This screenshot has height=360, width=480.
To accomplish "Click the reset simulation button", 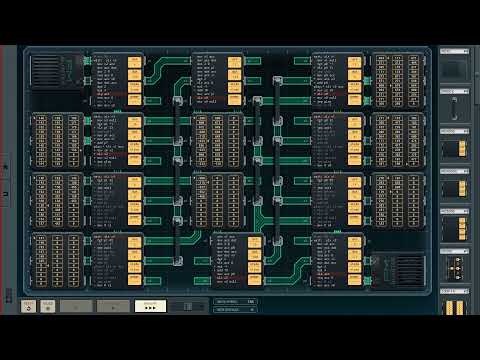I will point(28,306).
